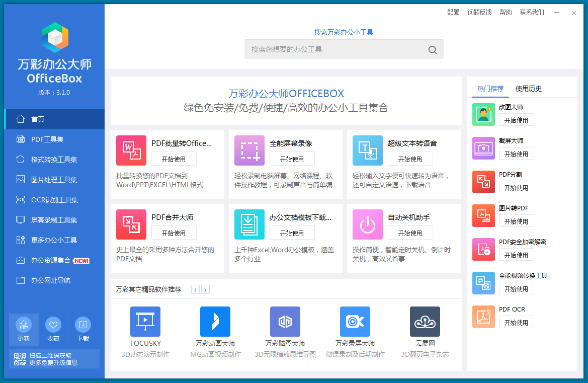Click the PDF合并大师 merge icon
The height and width of the screenshot is (383, 588).
tap(131, 224)
